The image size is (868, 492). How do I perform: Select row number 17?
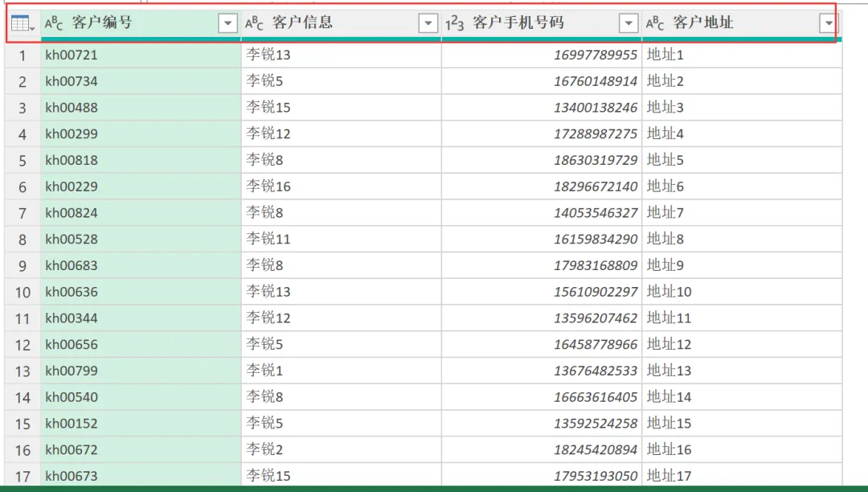[23, 476]
